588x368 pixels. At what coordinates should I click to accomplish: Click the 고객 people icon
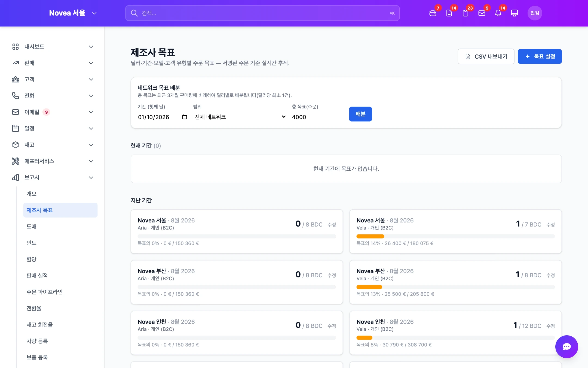click(x=16, y=79)
